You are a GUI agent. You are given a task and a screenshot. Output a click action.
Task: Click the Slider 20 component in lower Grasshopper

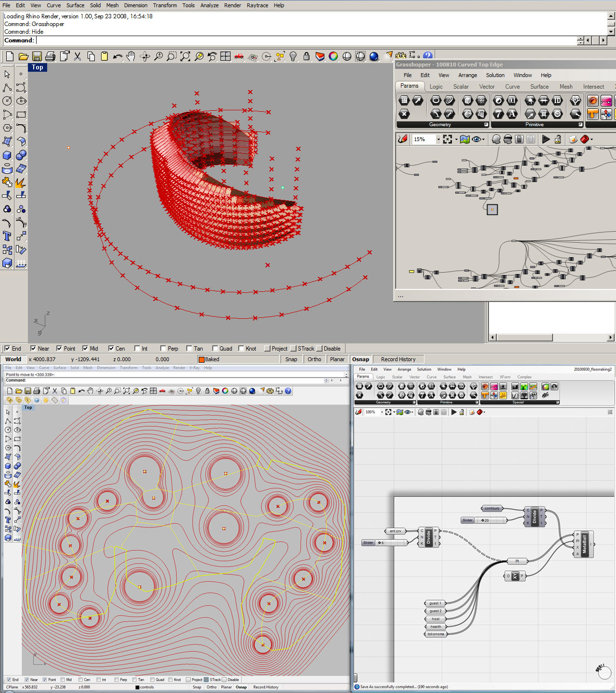coord(484,520)
